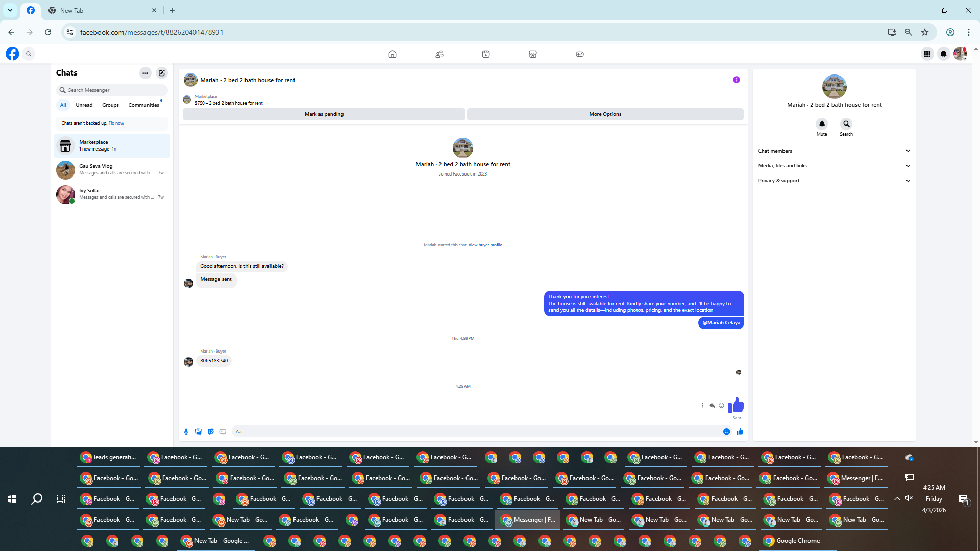Open the new message compose icon
This screenshot has width=980, height=551.
click(x=162, y=73)
